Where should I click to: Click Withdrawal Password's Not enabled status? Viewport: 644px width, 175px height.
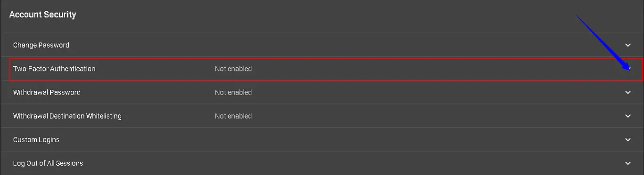click(x=233, y=92)
